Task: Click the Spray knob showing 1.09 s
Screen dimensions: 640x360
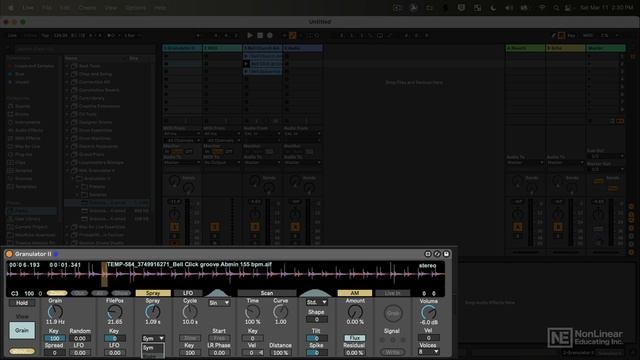Action: click(x=153, y=312)
